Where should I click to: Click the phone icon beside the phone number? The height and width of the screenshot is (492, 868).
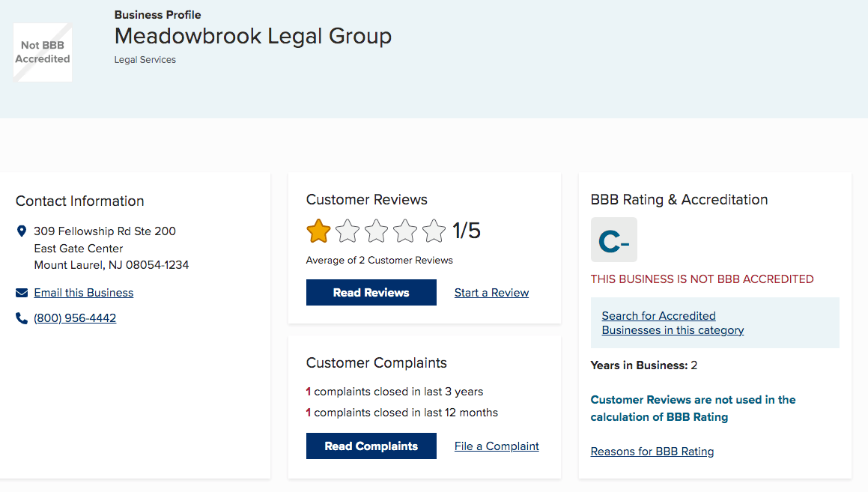pos(22,318)
